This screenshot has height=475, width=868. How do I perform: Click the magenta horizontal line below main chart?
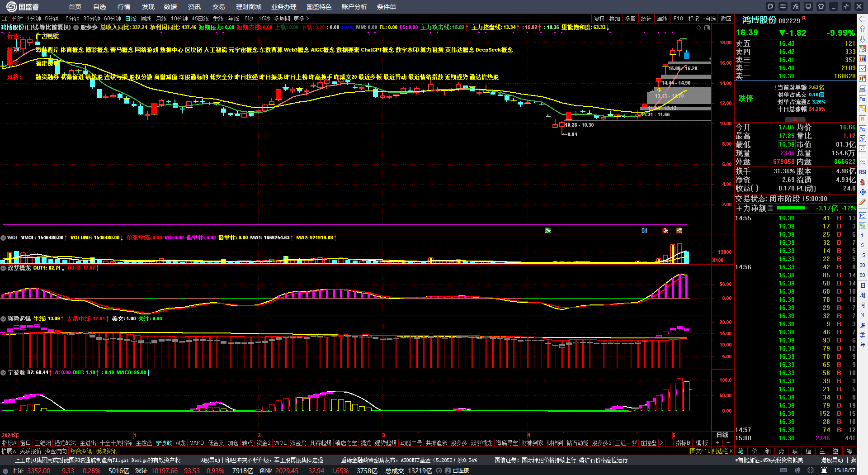tap(344, 224)
